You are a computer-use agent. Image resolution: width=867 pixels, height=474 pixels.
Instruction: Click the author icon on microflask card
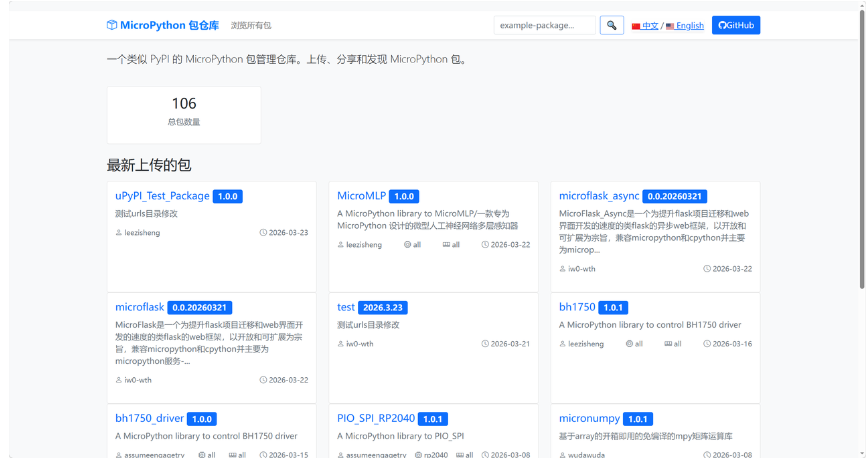point(118,380)
